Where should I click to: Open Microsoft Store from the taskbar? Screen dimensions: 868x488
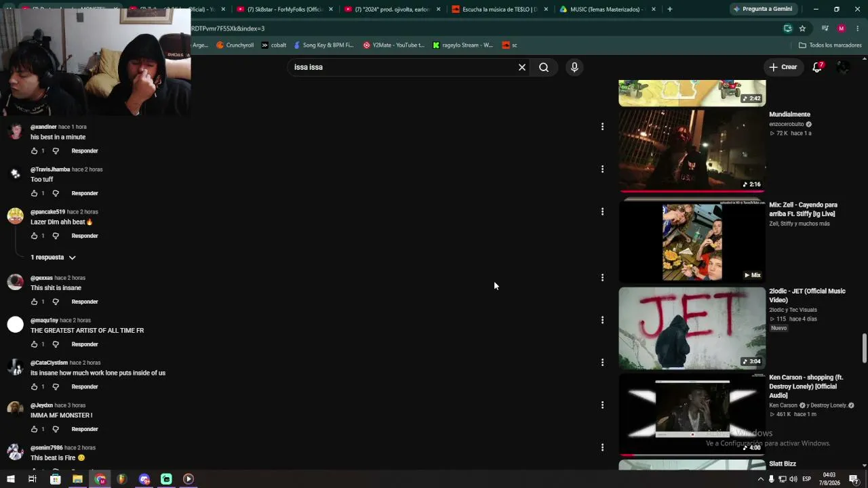coord(56,479)
